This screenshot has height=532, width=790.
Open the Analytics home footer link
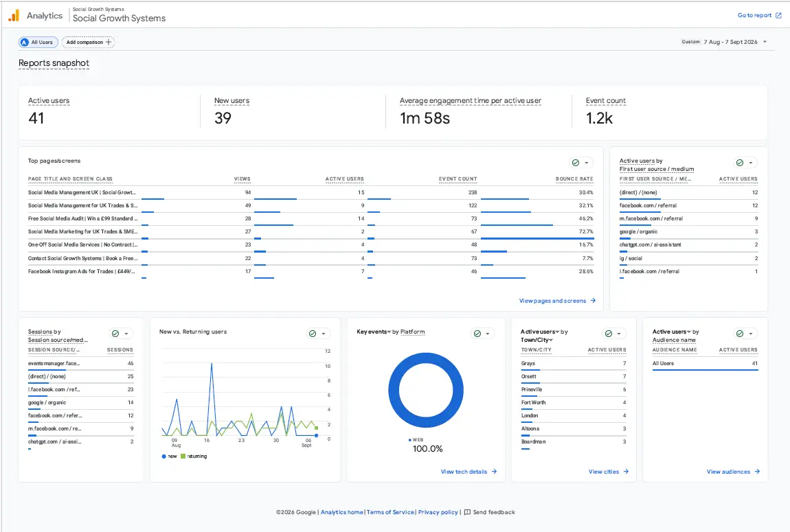(x=341, y=512)
